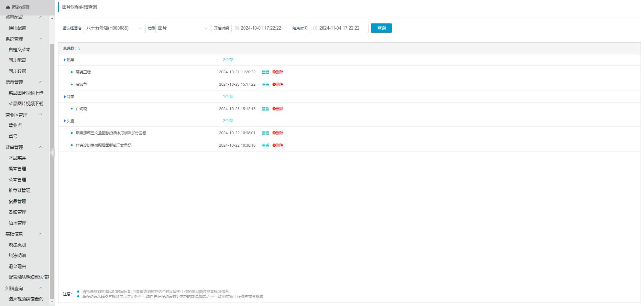Click delete icon for 酸菜鱼
The height and width of the screenshot is (306, 644).
click(x=274, y=84)
